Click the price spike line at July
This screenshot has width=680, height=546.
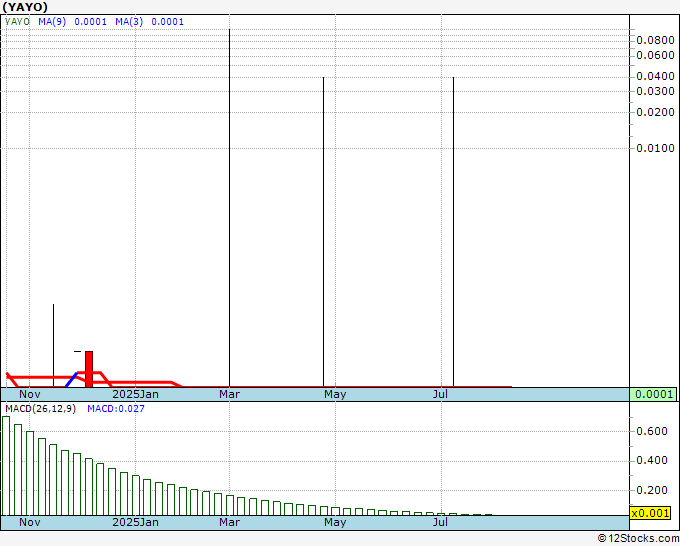coord(453,230)
